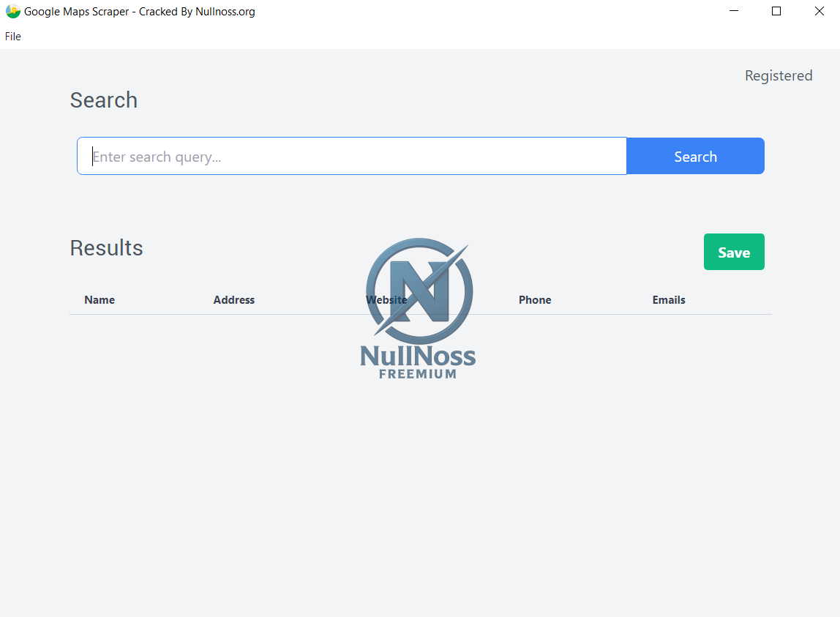Screen dimensions: 840x617
Task: Click the Search section heading
Action: [x=104, y=100]
